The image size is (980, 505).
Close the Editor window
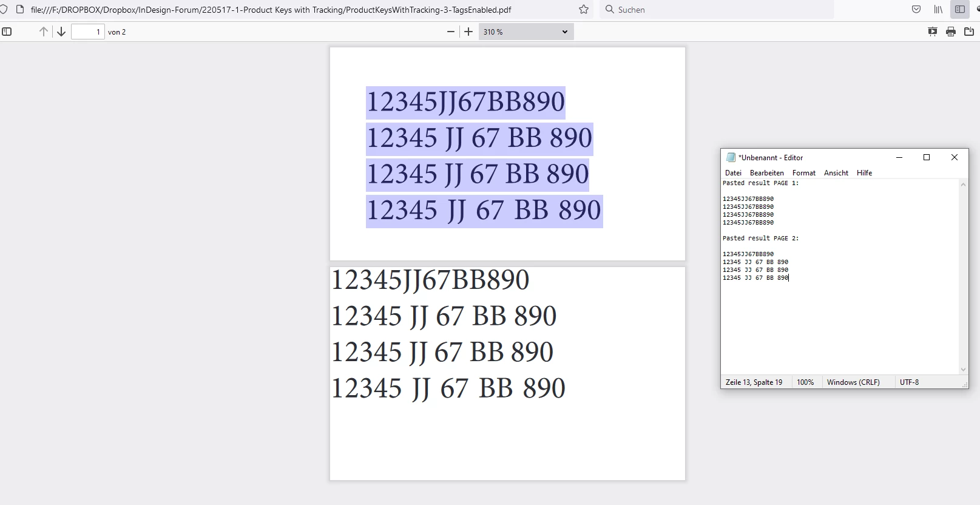coord(955,157)
